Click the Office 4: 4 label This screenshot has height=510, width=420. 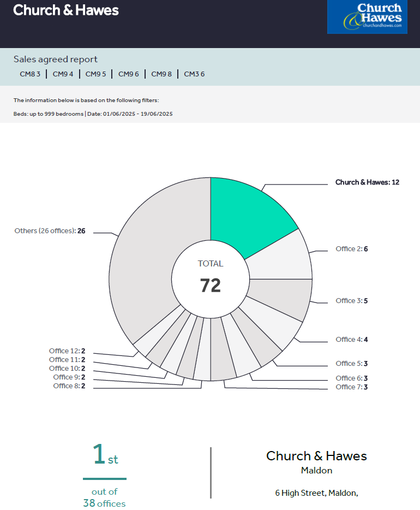click(351, 340)
